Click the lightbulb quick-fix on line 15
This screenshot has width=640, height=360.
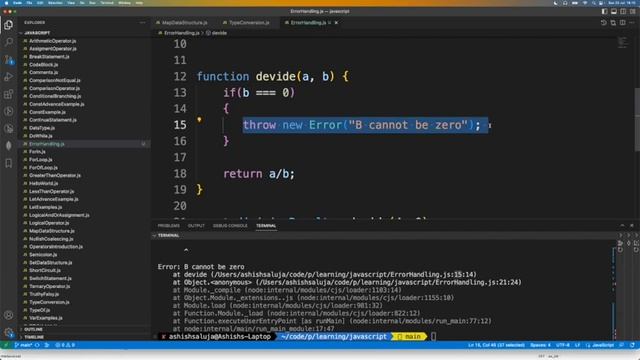(x=199, y=120)
